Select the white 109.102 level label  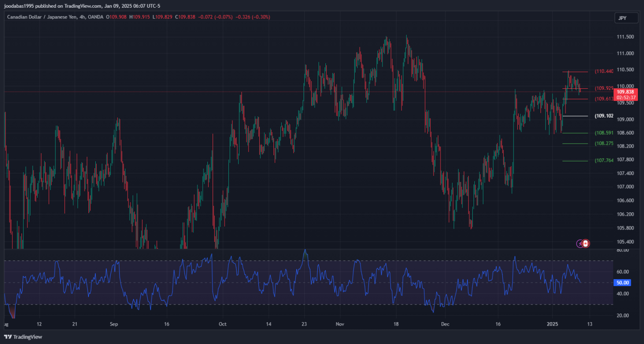(604, 116)
